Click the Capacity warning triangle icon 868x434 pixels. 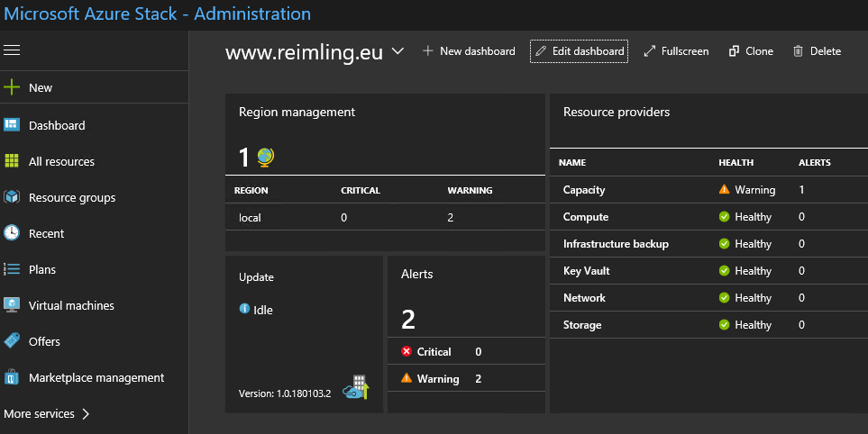(724, 189)
